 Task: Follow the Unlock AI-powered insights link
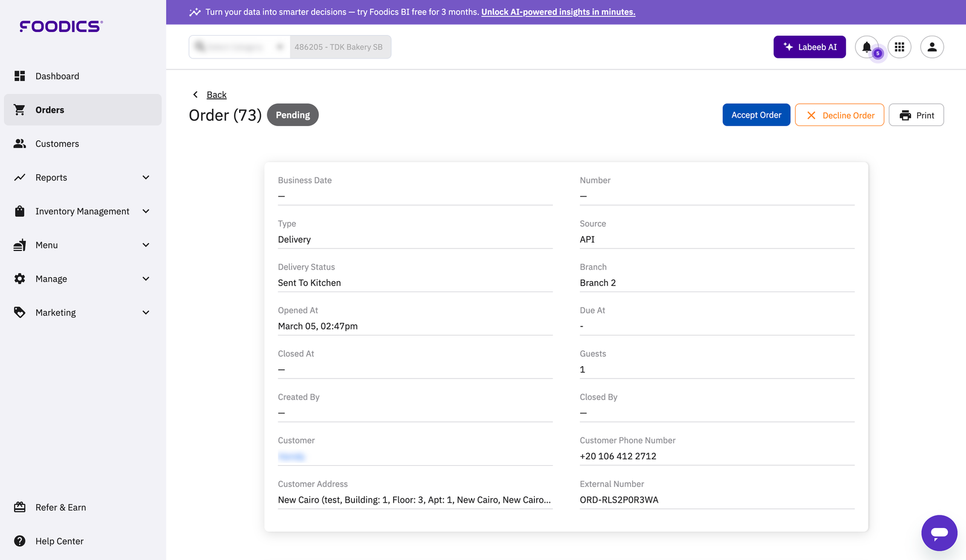point(558,12)
